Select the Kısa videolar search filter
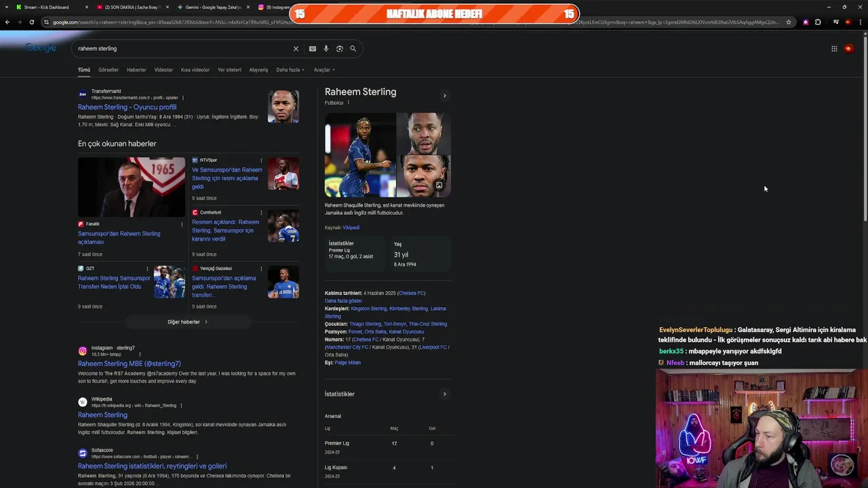The width and height of the screenshot is (868, 488). [195, 70]
